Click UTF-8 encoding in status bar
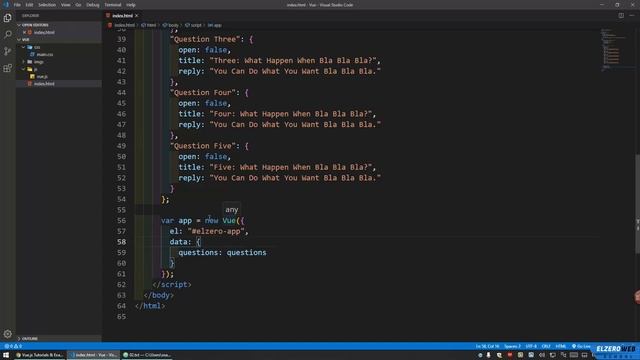 click(x=531, y=346)
